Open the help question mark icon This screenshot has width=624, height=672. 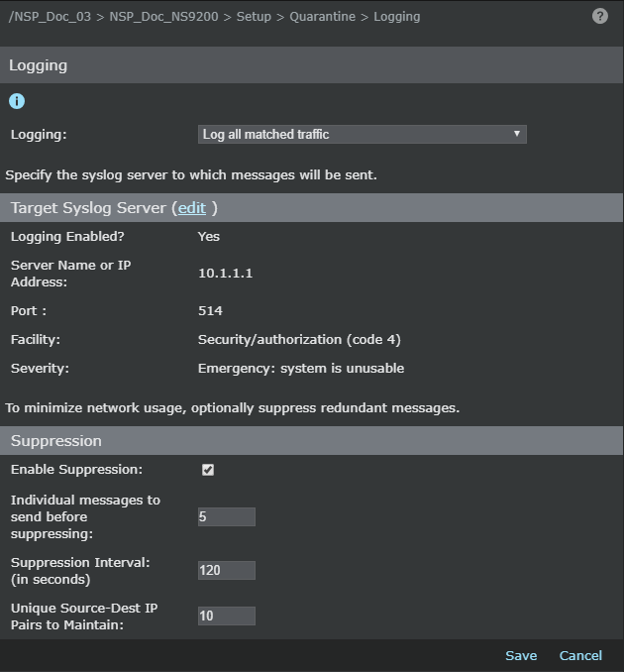[599, 16]
